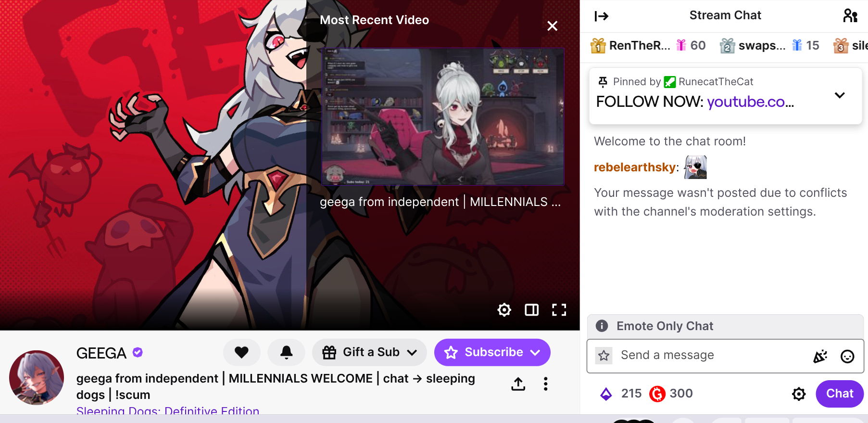Toggle the notification bell for GEEGA
Image resolution: width=868 pixels, height=423 pixels.
pyautogui.click(x=286, y=352)
